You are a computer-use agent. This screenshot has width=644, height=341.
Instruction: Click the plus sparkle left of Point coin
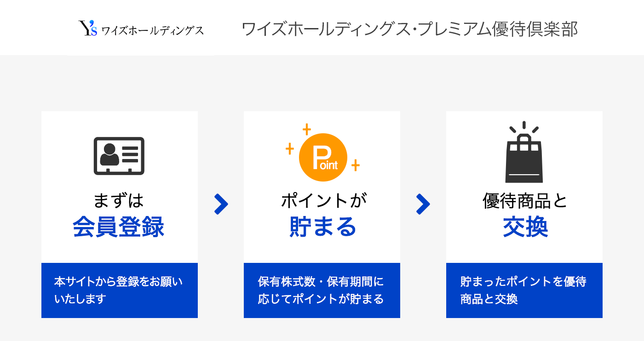click(290, 148)
